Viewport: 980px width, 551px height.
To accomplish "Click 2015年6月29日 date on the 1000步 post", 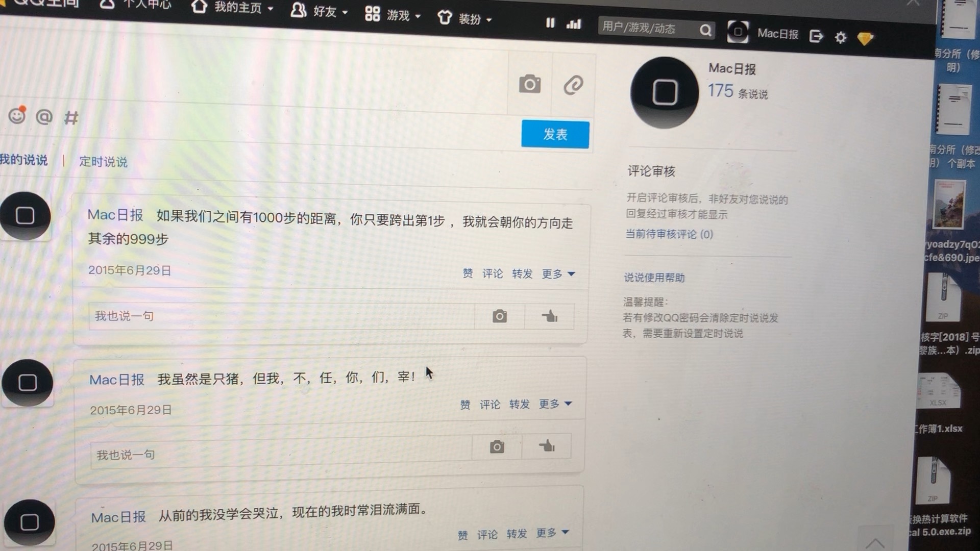I will tap(130, 270).
